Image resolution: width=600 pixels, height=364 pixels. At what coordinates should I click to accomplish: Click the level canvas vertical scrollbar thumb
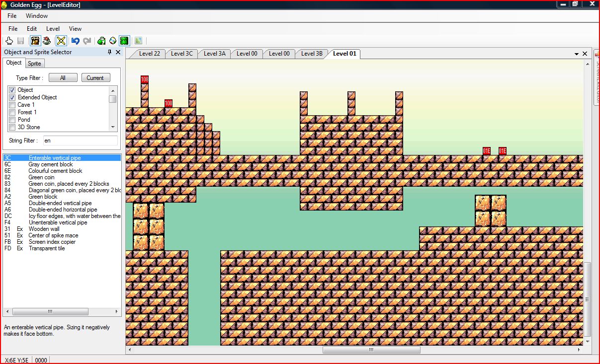click(x=587, y=299)
